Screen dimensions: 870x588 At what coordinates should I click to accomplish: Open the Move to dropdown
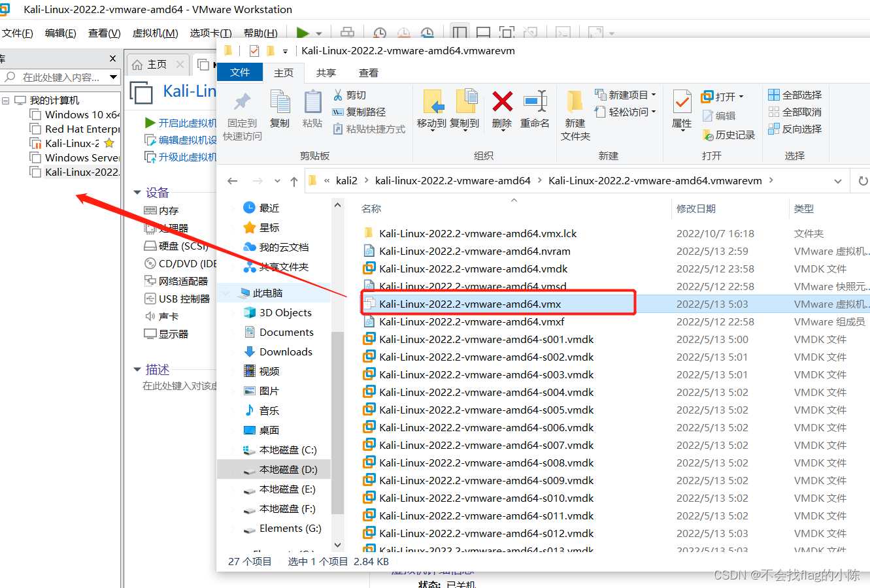431,130
